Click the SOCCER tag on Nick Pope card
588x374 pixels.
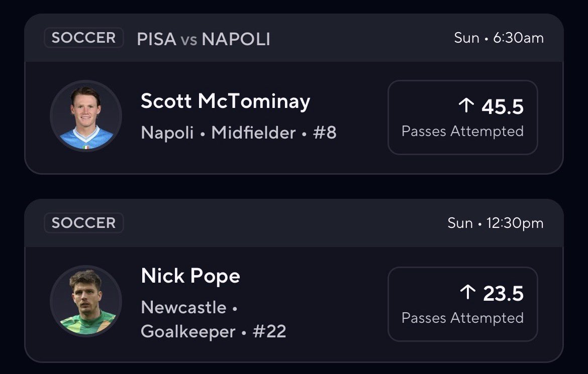[83, 223]
